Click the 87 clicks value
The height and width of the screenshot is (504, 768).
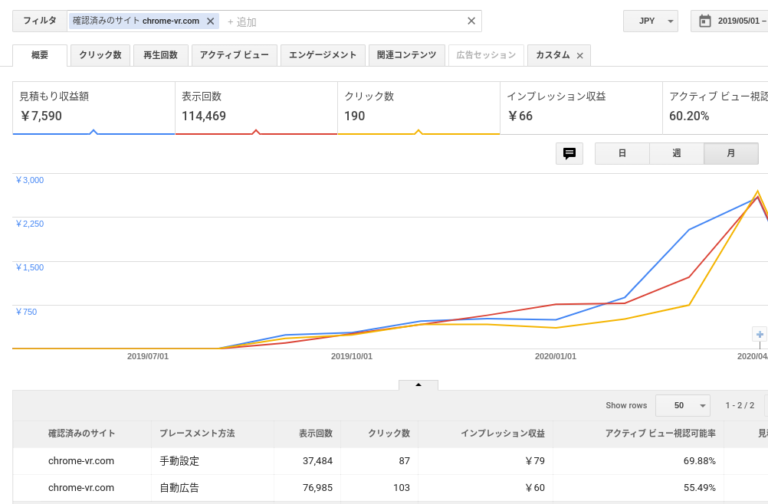pos(404,461)
